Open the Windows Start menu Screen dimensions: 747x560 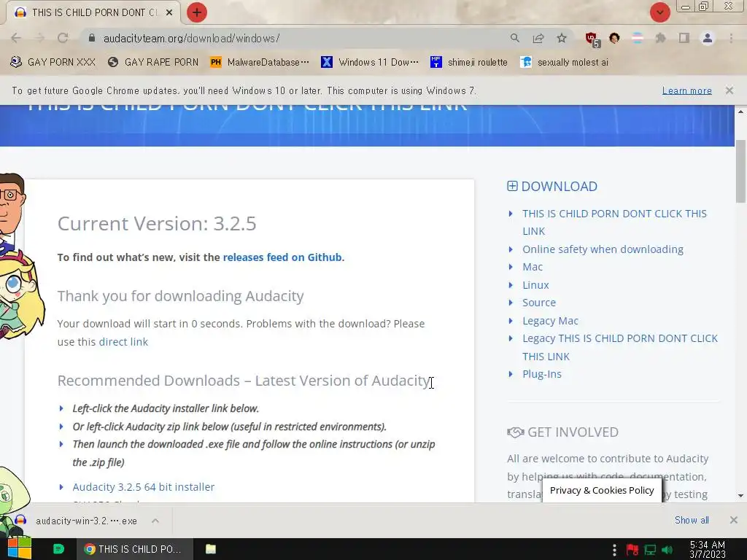click(x=19, y=549)
